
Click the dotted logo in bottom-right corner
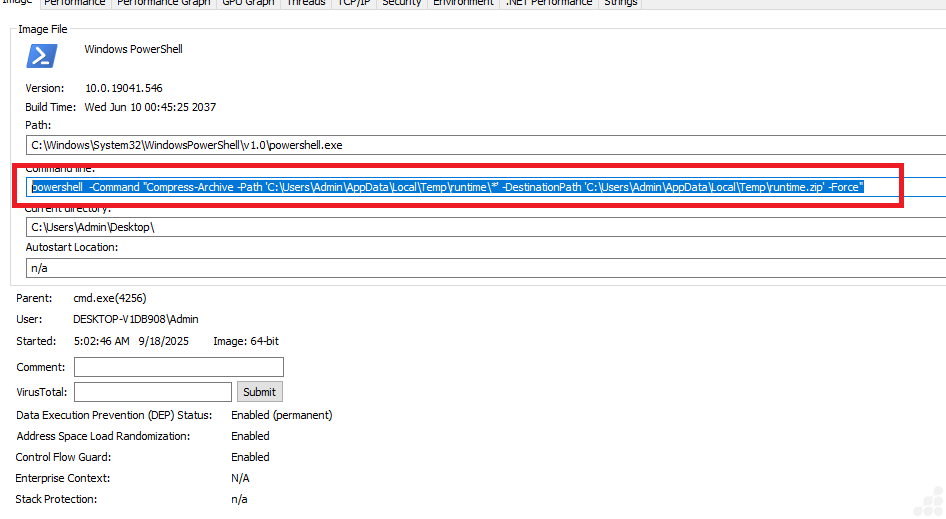928,501
